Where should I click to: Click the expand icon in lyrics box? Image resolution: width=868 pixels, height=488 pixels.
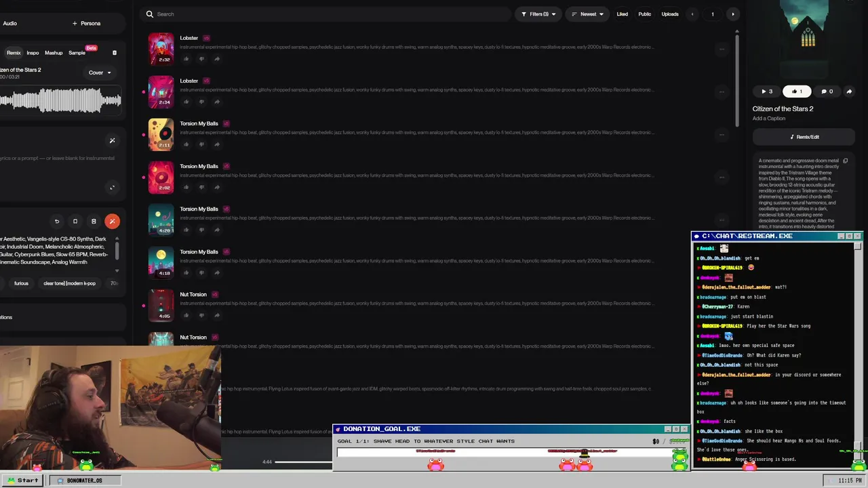click(x=112, y=188)
